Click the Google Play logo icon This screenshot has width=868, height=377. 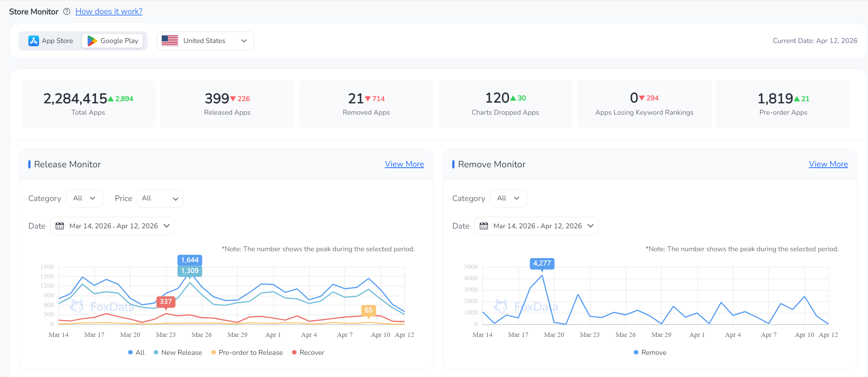92,41
